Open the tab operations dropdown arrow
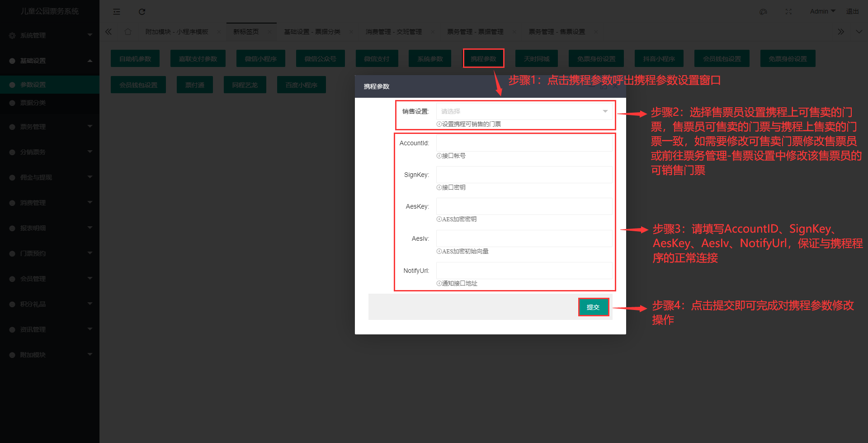868x443 pixels. 859,32
